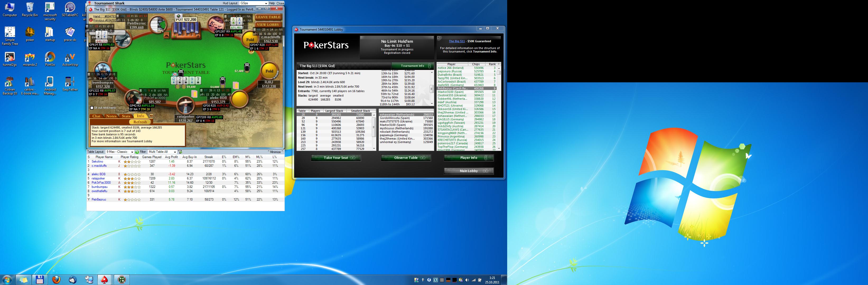This screenshot has width=868, height=285.
Task: Select player Maxtor3100 (Spain) in table list
Action: (x=406, y=125)
